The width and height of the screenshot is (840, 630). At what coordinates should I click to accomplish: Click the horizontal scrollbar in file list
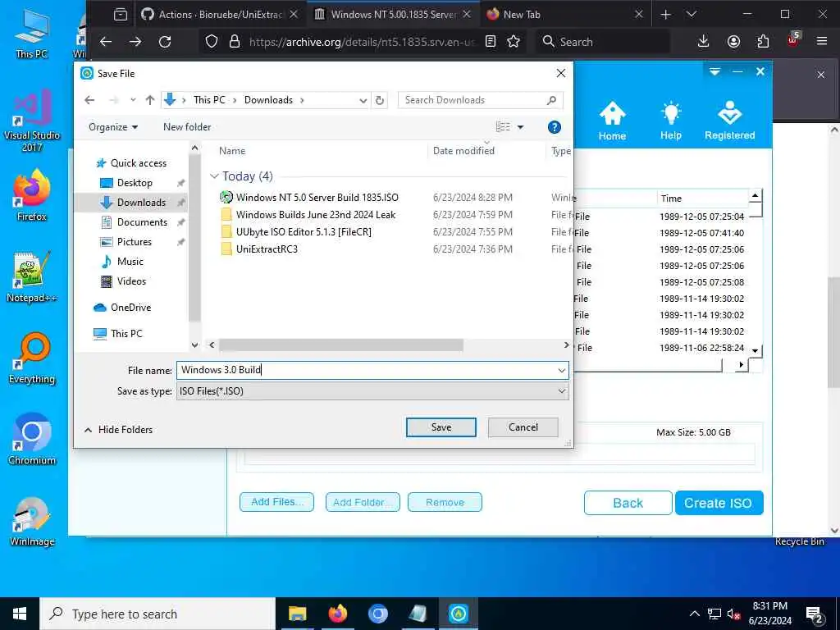[x=340, y=345]
